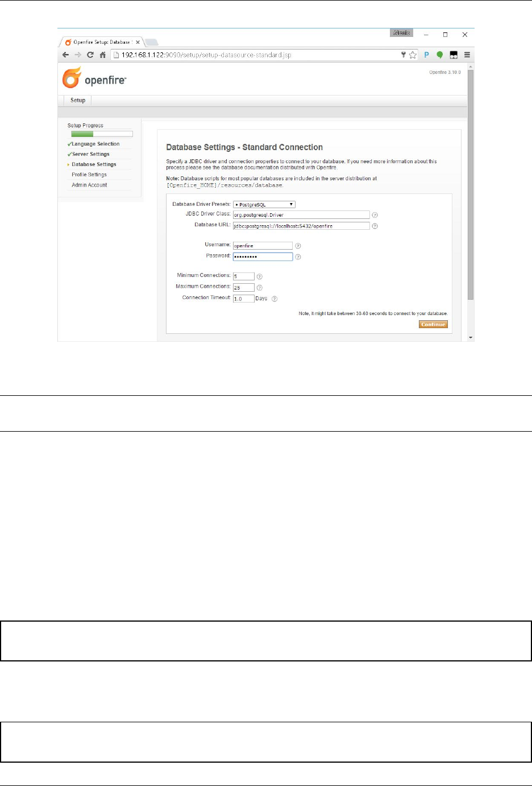Close the Openfire Setup browser tab
The height and width of the screenshot is (786, 532).
(138, 42)
